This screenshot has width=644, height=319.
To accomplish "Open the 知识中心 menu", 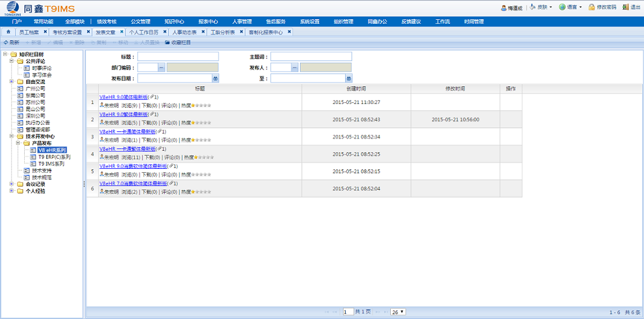I will click(x=174, y=21).
